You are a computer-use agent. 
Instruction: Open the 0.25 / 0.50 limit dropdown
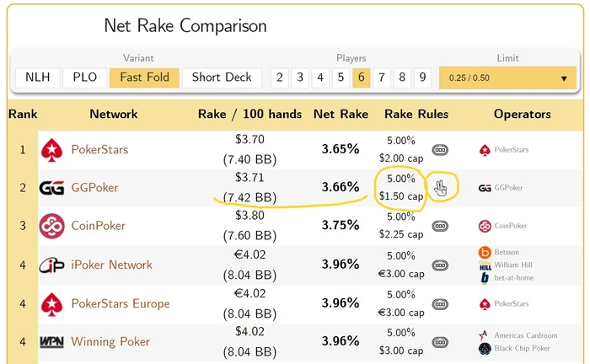507,78
